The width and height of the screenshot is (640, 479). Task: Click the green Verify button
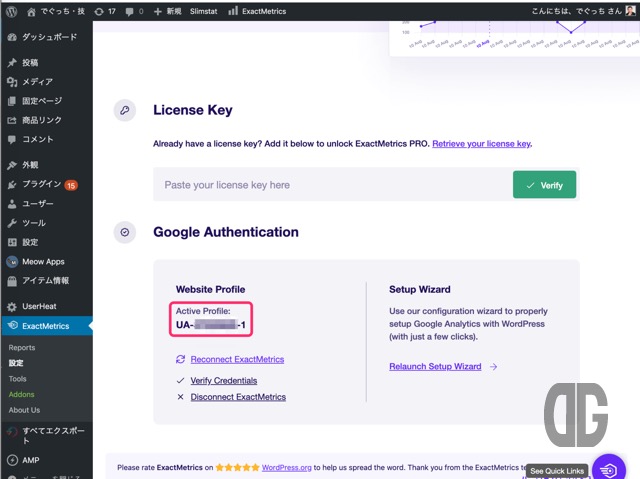pos(544,185)
